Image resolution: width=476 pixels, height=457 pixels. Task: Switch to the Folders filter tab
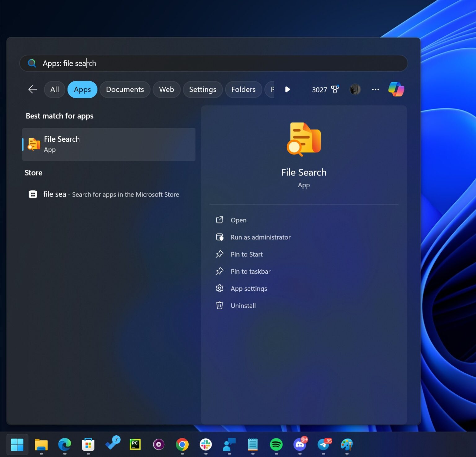point(243,90)
